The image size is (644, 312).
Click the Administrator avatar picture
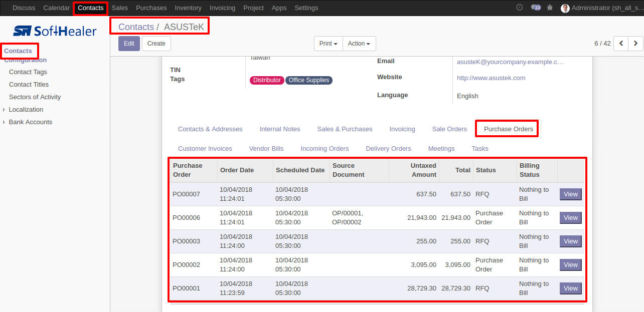565,8
